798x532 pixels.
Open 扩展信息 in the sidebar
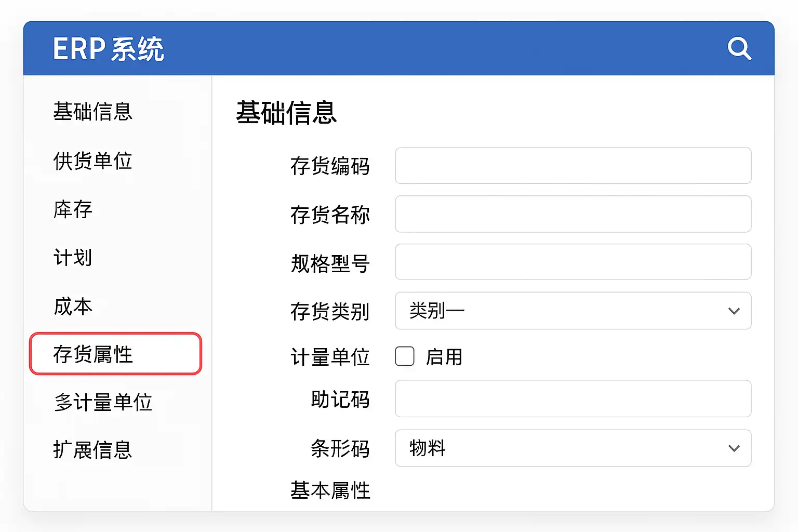point(93,450)
